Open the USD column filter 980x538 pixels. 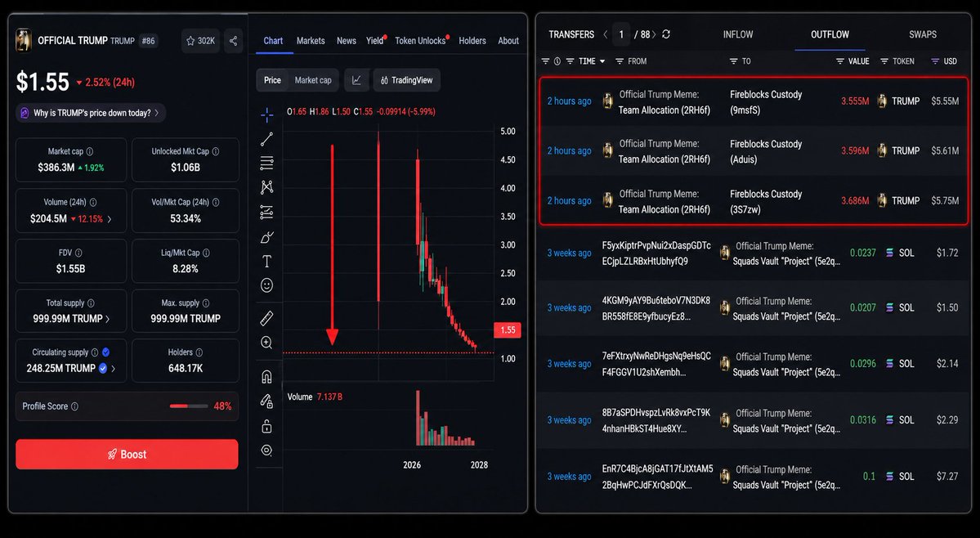pos(935,61)
